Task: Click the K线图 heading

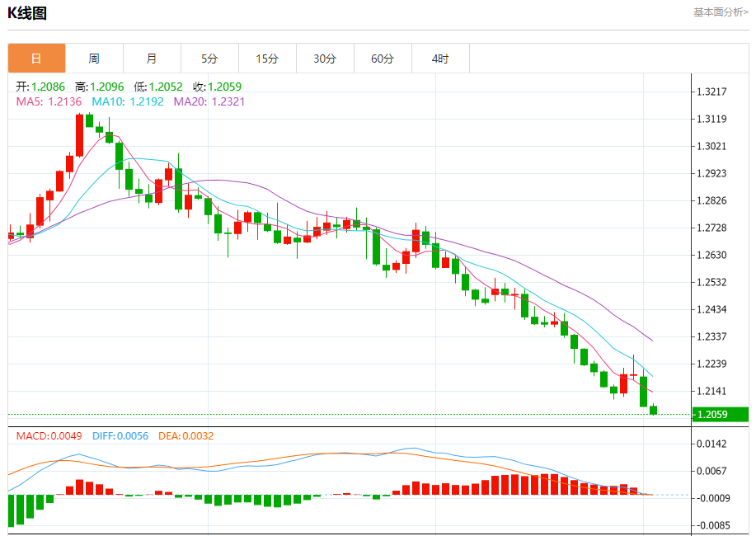Action: (x=27, y=13)
